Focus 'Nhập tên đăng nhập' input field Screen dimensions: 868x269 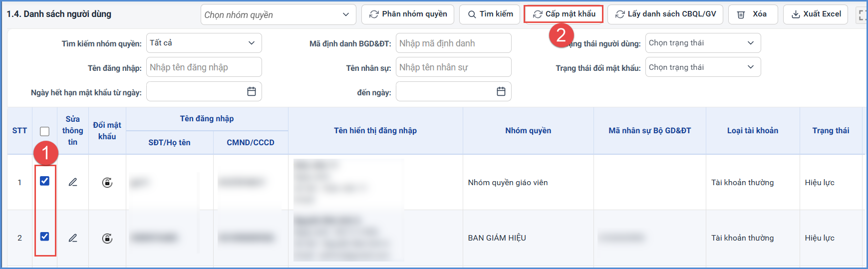(204, 67)
